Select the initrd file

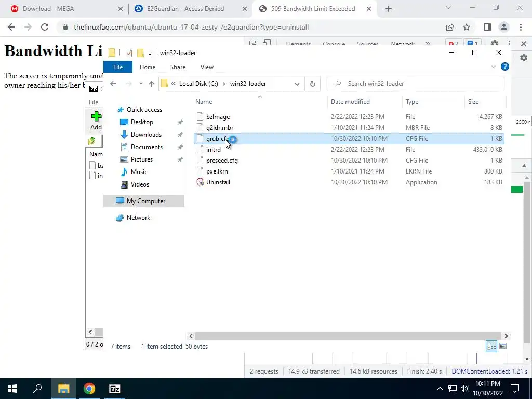pos(213,150)
